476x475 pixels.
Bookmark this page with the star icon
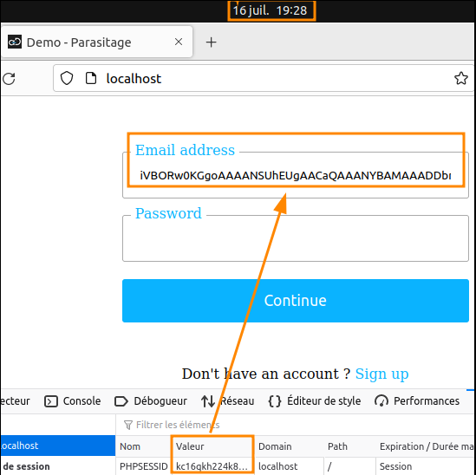(x=460, y=78)
